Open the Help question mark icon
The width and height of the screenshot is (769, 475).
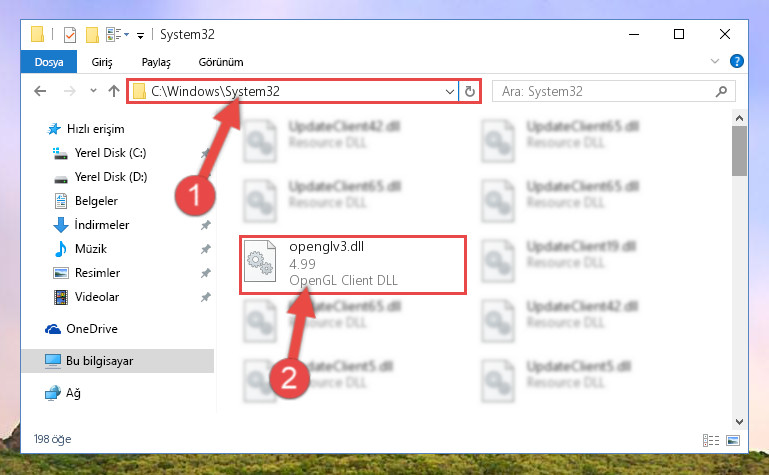tap(737, 61)
